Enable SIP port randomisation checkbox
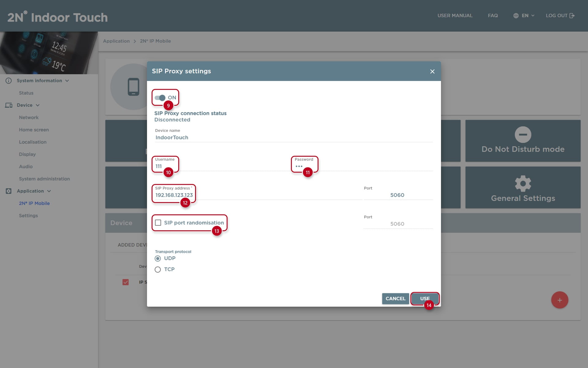Viewport: 588px width, 368px height. pos(158,223)
